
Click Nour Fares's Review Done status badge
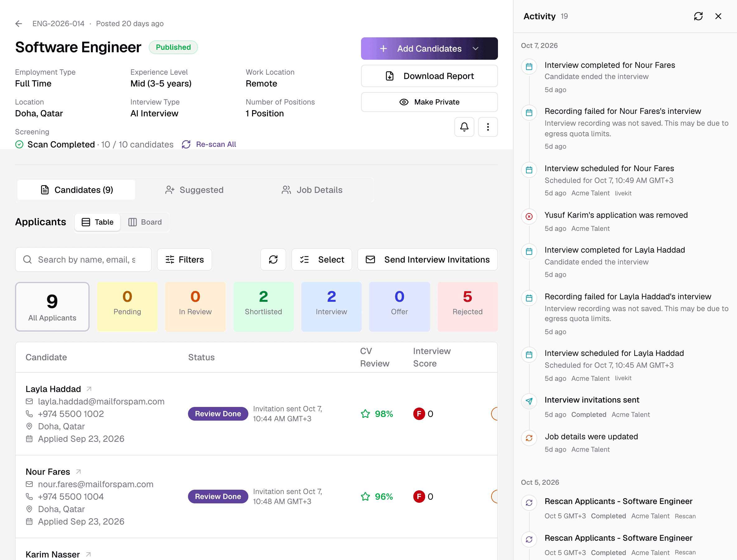coord(218,497)
